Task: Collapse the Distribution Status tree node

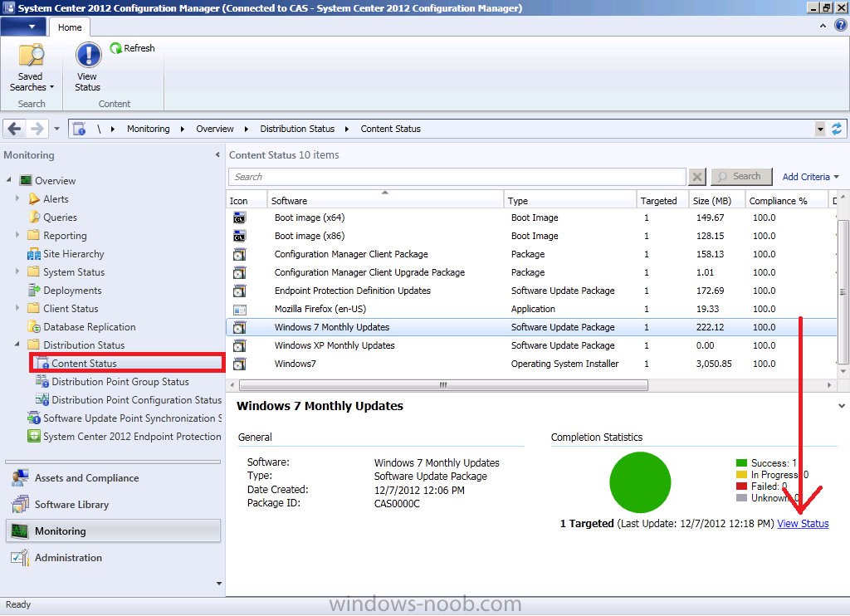Action: [17, 345]
